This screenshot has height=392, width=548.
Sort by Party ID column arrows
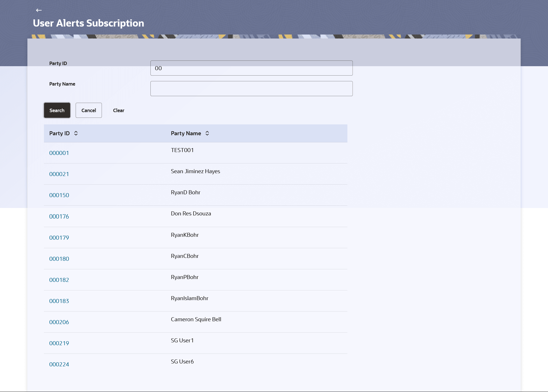(x=76, y=133)
